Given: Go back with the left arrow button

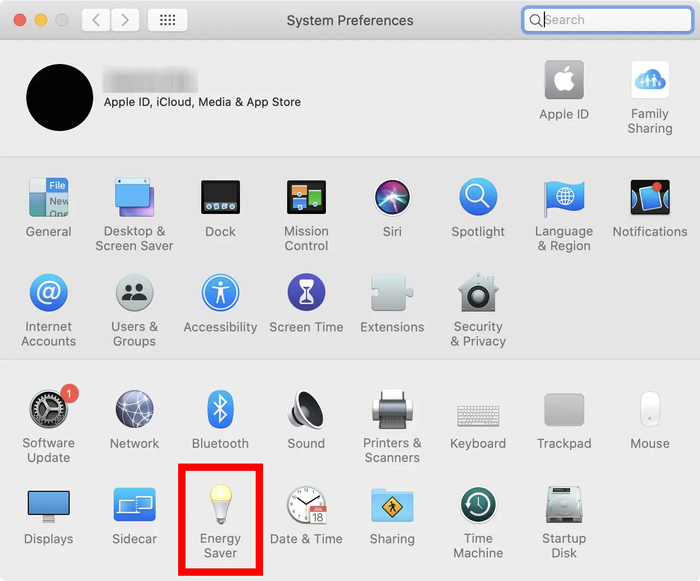Looking at the screenshot, I should click(96, 20).
